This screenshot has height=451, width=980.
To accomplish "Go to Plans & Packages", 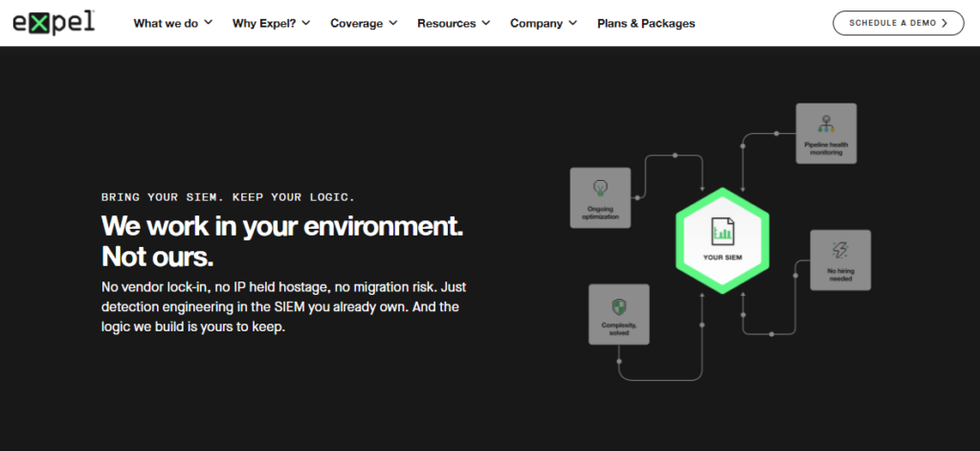I will pyautogui.click(x=646, y=23).
